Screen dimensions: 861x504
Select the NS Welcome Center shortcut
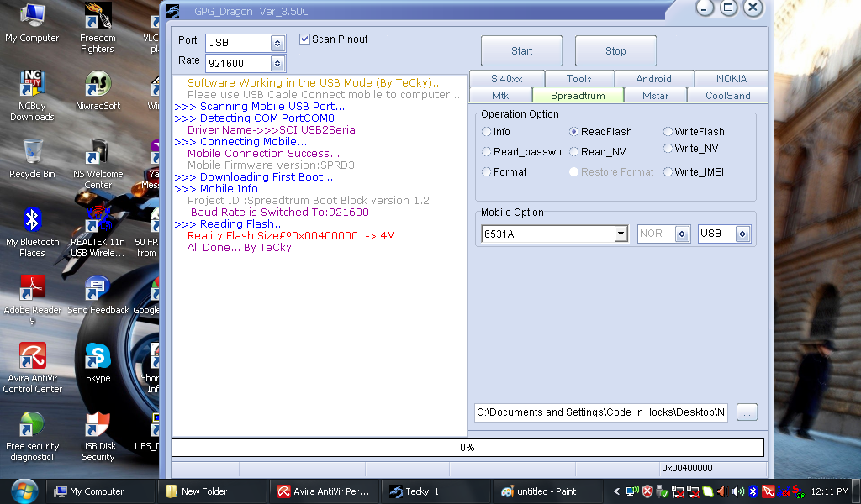point(98,164)
